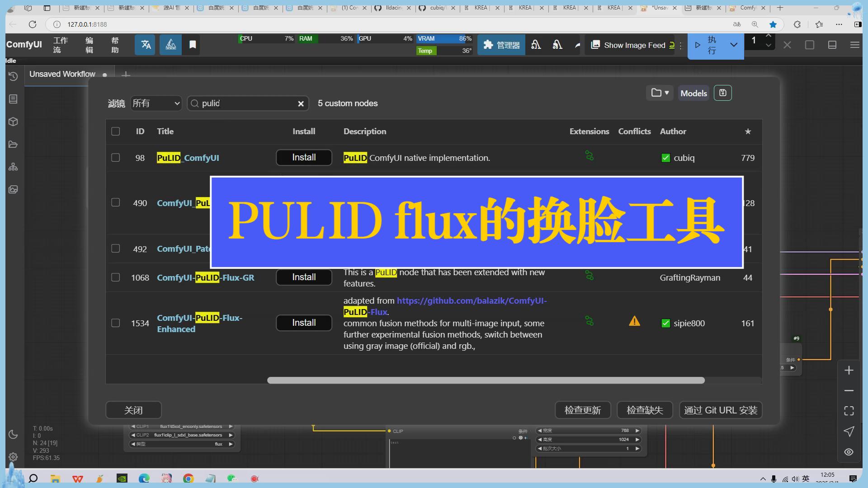Click 检查缺失 button
The image size is (868, 488).
tap(645, 410)
